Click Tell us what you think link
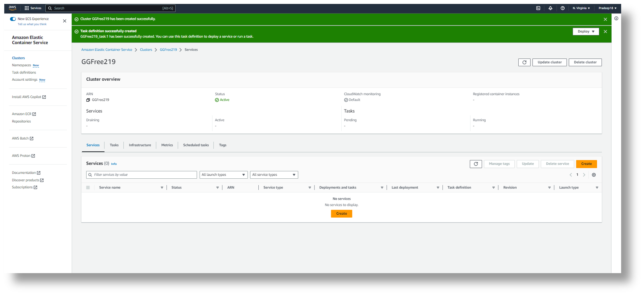 coord(32,25)
